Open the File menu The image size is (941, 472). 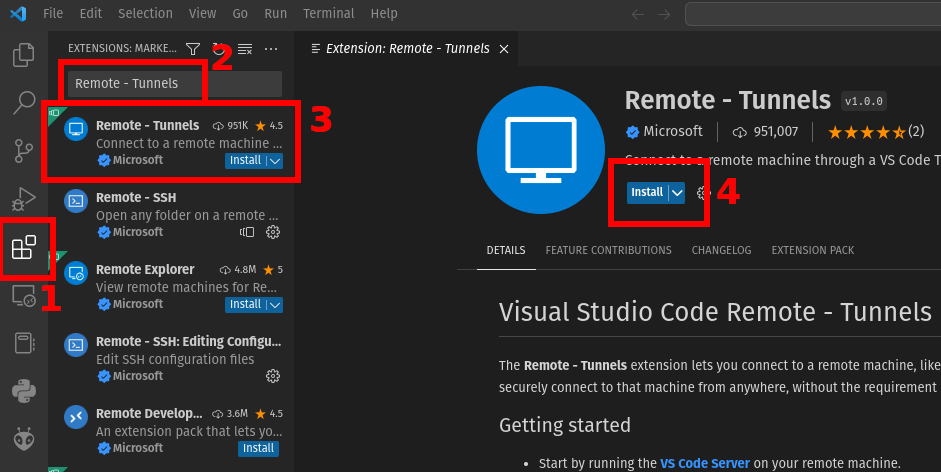[x=53, y=13]
